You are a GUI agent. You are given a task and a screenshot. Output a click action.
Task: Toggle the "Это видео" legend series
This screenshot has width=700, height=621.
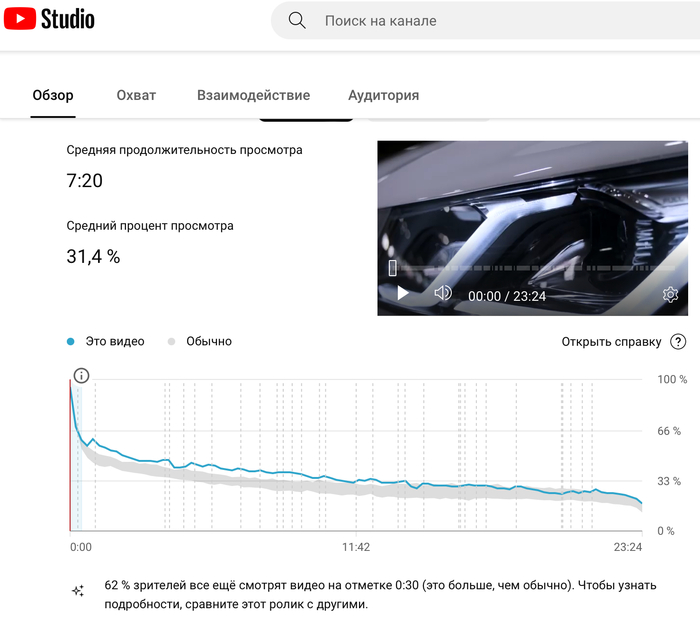tap(105, 342)
